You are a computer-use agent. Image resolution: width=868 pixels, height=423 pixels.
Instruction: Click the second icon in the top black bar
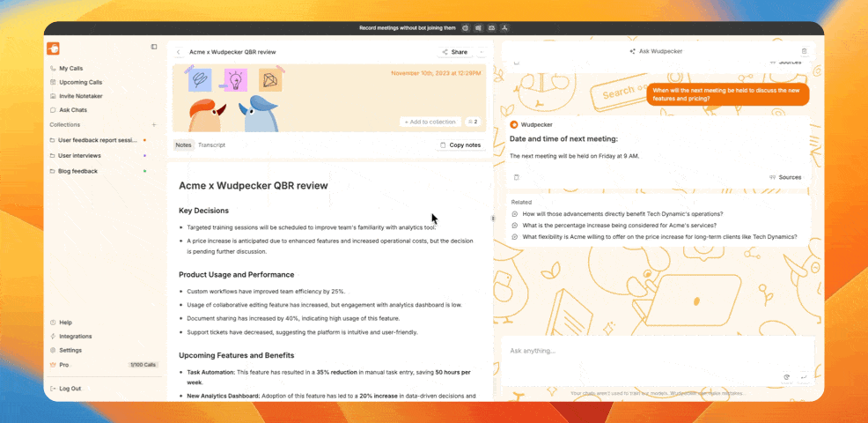(478, 27)
